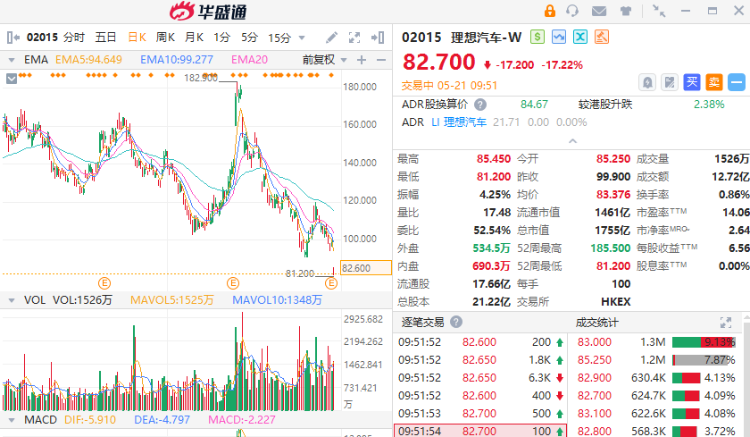Expand the EMA indicator dropdown

tap(11, 60)
